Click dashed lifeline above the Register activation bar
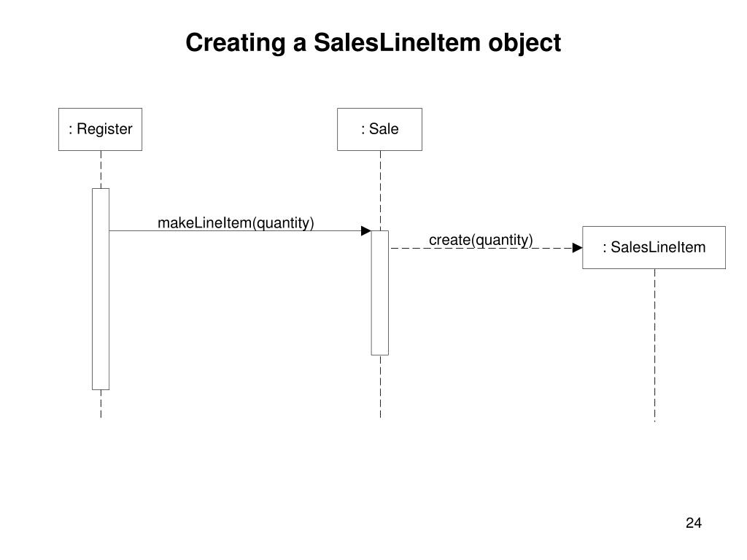 [101, 169]
